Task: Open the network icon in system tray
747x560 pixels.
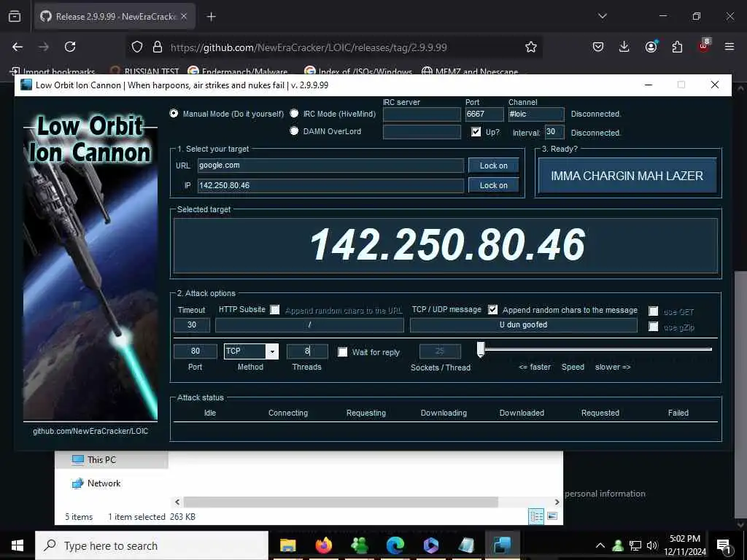Action: (635, 545)
